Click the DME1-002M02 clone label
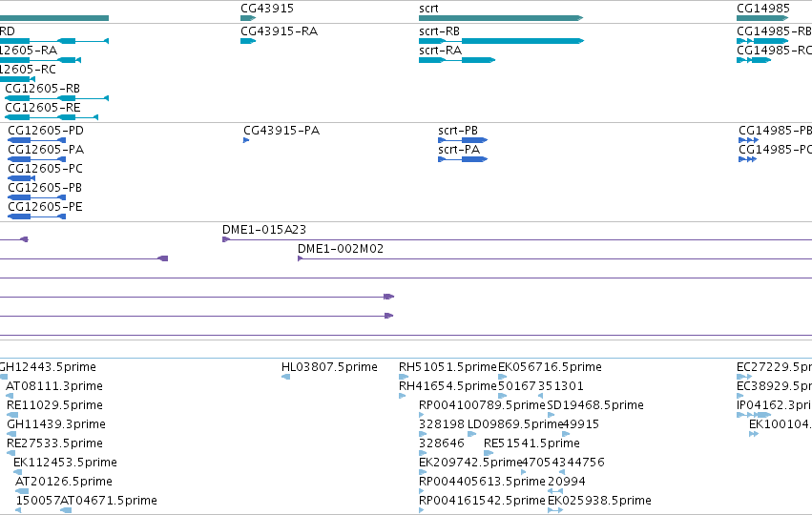Screen dimensions: 812x515 pos(341,249)
